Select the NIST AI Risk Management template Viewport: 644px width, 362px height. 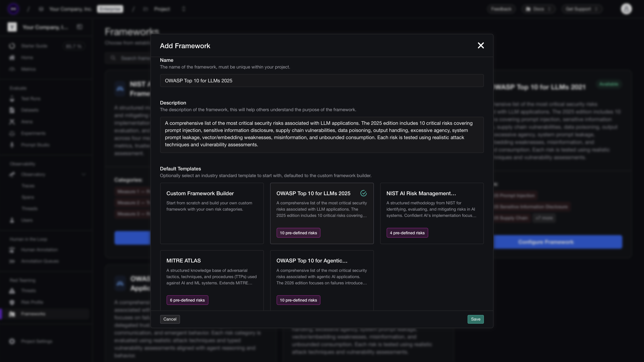pyautogui.click(x=432, y=213)
